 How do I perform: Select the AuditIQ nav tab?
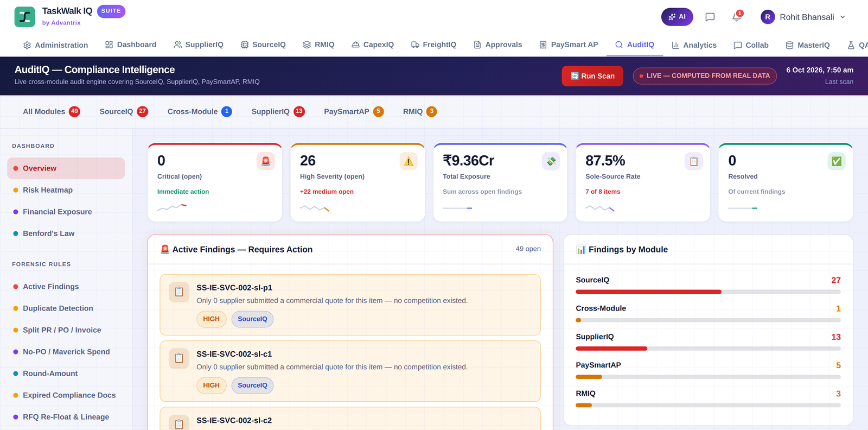635,45
